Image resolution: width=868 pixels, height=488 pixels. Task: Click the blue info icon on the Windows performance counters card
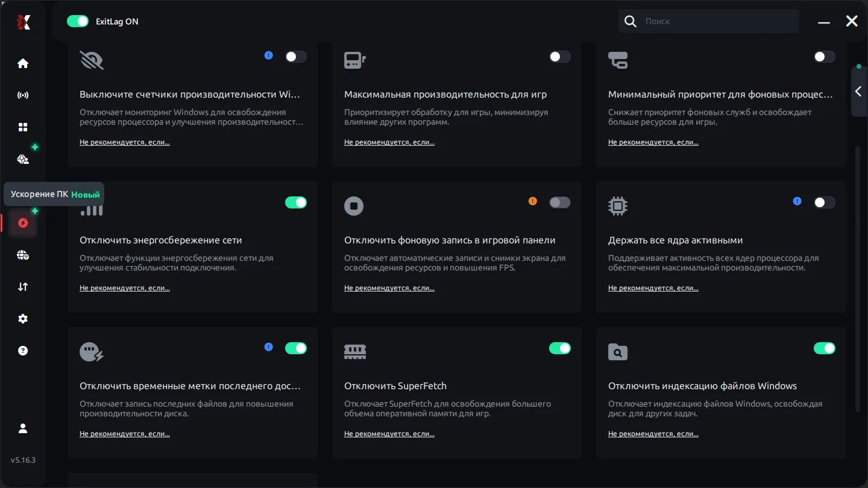pos(269,55)
